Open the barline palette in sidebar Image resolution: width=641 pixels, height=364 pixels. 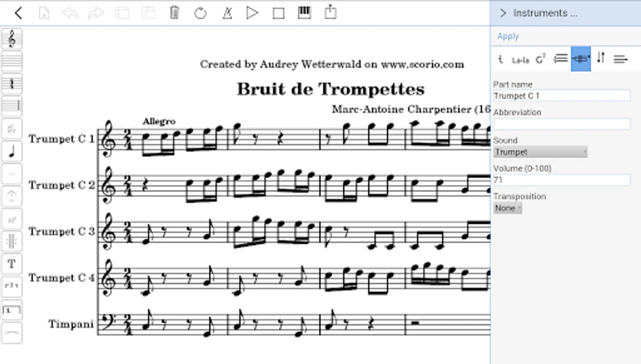[x=12, y=106]
